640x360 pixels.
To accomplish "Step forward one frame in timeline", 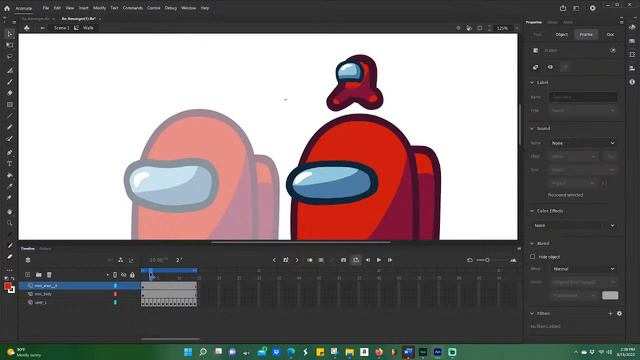I will pyautogui.click(x=390, y=260).
